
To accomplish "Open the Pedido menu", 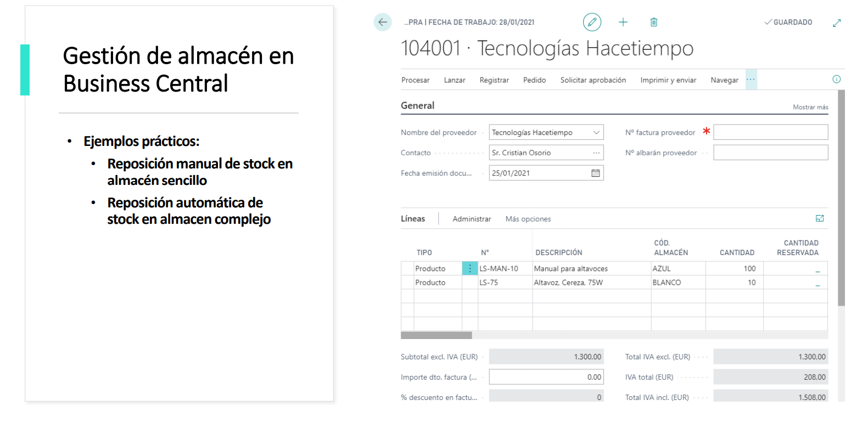I will (x=534, y=80).
